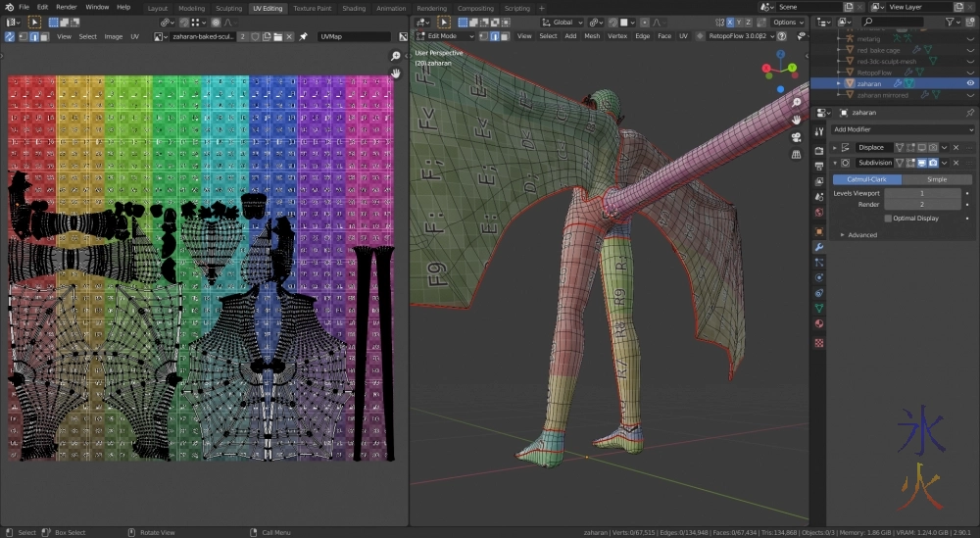This screenshot has width=980, height=538.
Task: Switch to the Texture Paint workspace tab
Action: click(x=312, y=8)
